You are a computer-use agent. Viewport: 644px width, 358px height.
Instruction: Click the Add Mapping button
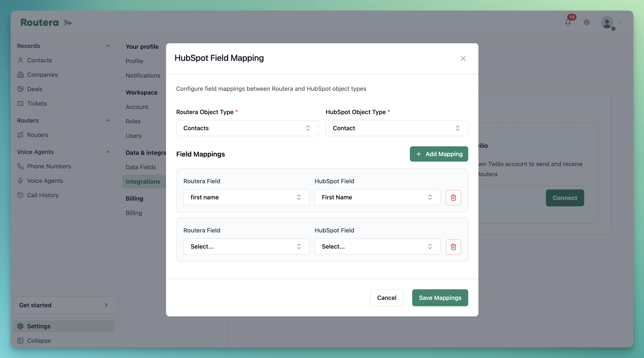pos(439,154)
